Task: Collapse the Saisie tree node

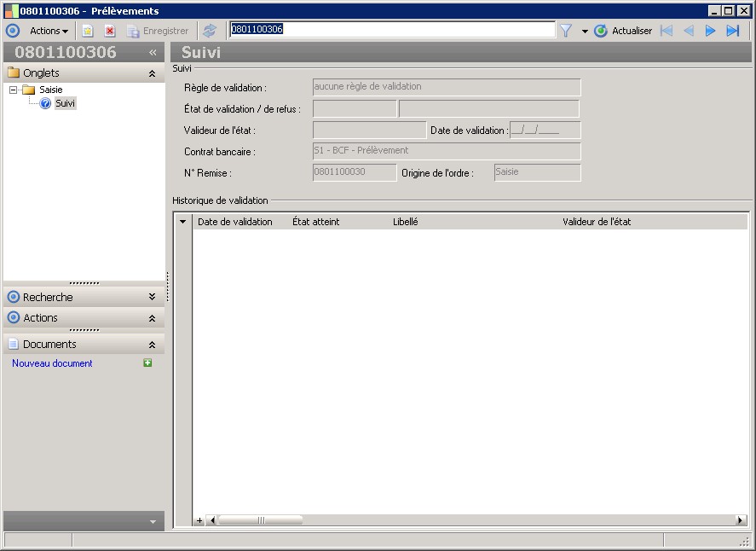Action: [x=13, y=90]
